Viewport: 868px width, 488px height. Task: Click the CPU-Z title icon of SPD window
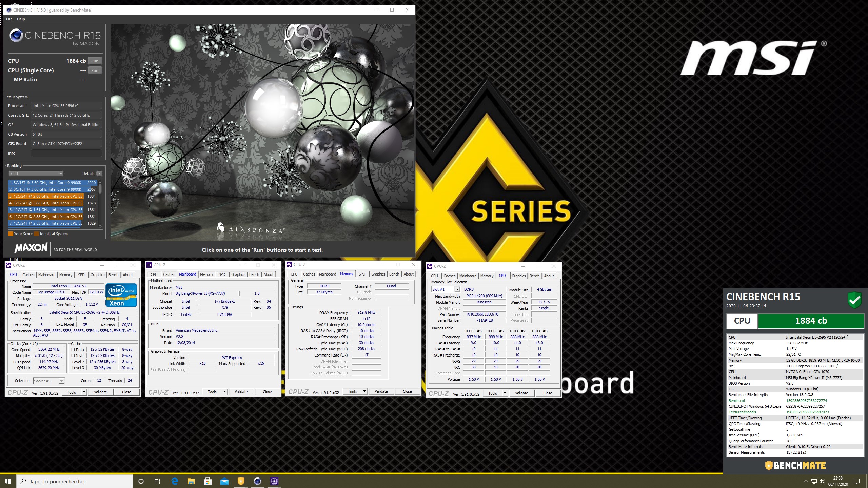click(430, 266)
